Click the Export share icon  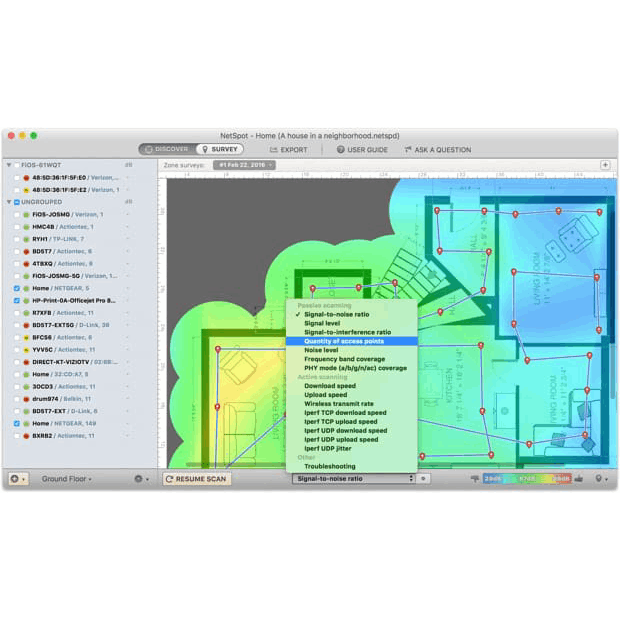pos(273,149)
